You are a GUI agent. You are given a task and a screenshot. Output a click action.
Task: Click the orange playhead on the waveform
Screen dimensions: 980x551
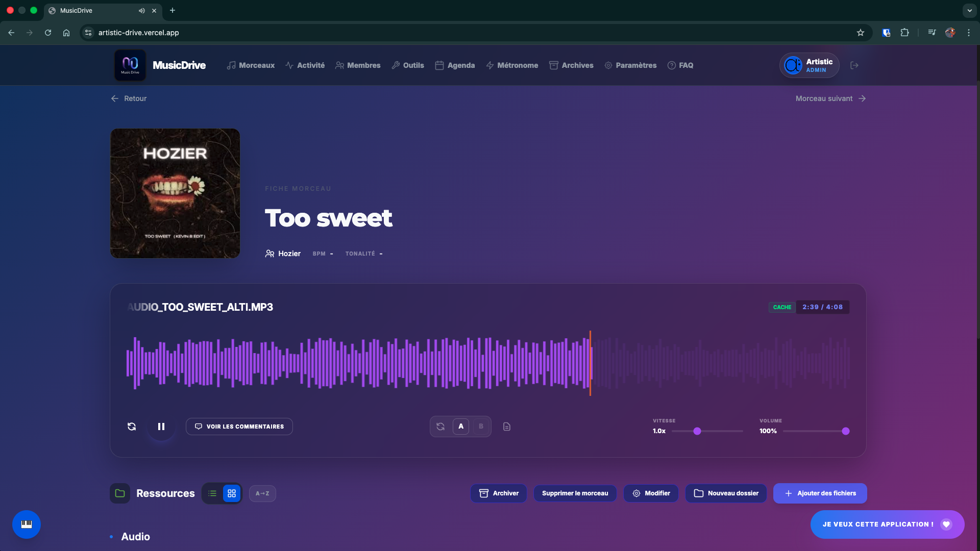pyautogui.click(x=590, y=363)
